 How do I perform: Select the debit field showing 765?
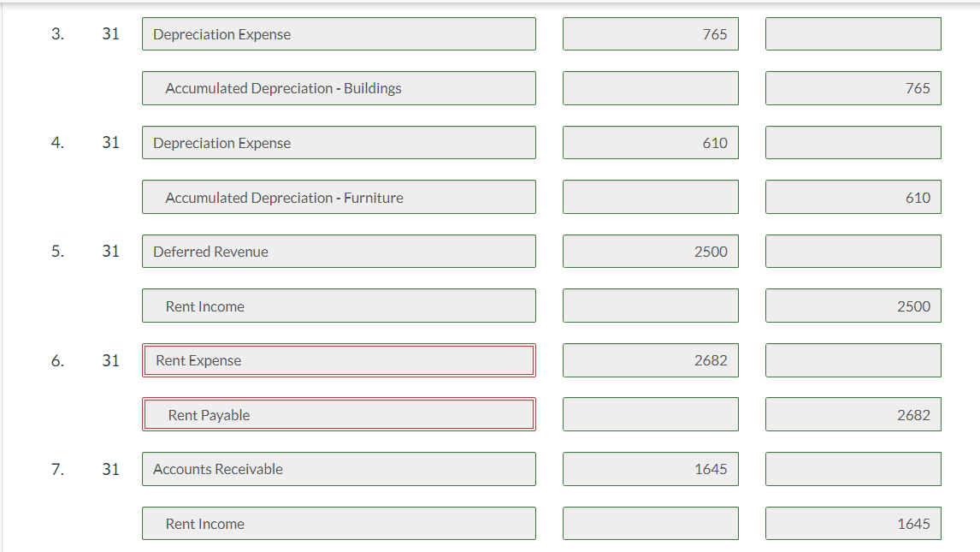click(651, 33)
